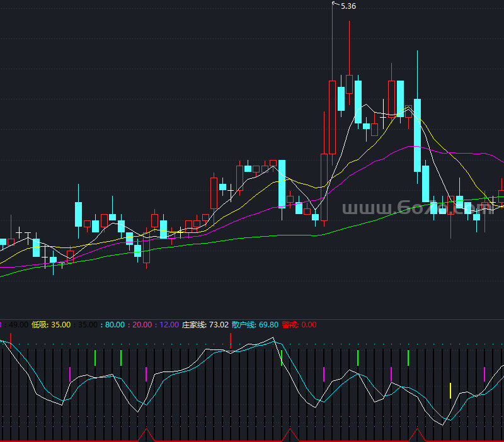Click the pink '20.00' indicator value
Viewport: 504px width, 442px height.
tap(142, 325)
